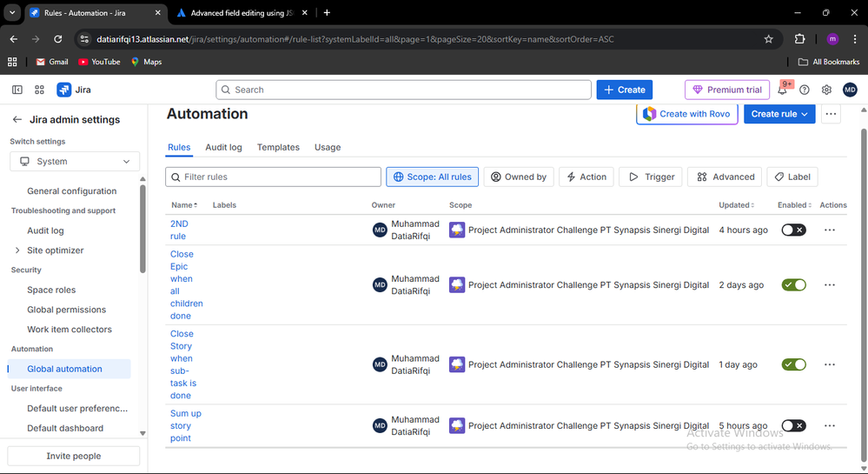This screenshot has width=868, height=474.
Task: Enable the 2ND rule toggle
Action: pyautogui.click(x=793, y=230)
